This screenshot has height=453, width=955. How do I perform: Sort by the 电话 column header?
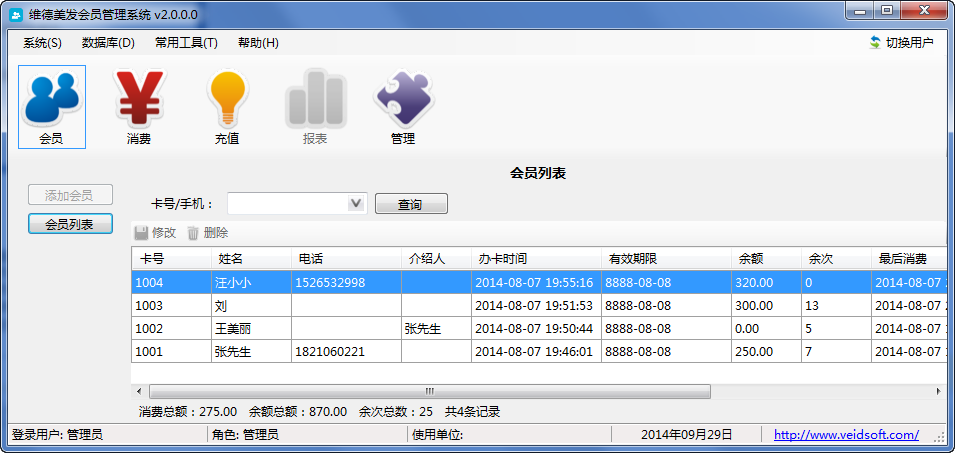coord(346,259)
